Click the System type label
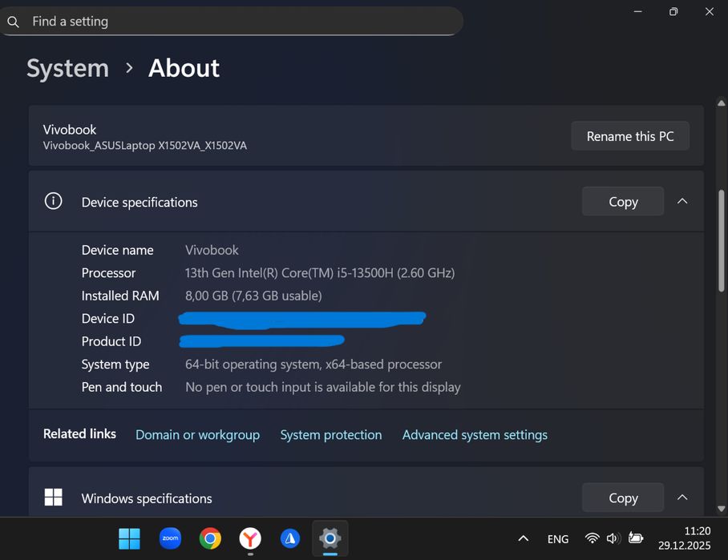The width and height of the screenshot is (728, 560). [115, 365]
